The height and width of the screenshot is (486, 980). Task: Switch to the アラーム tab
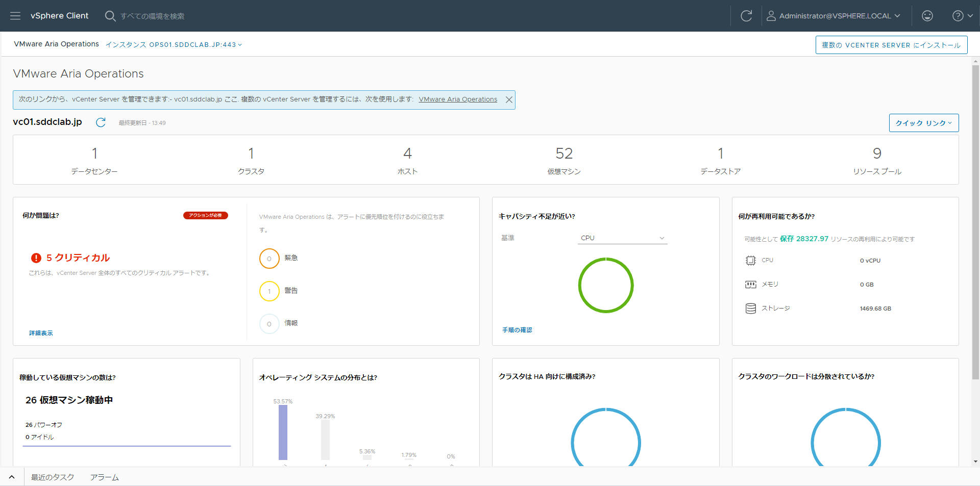pyautogui.click(x=105, y=477)
